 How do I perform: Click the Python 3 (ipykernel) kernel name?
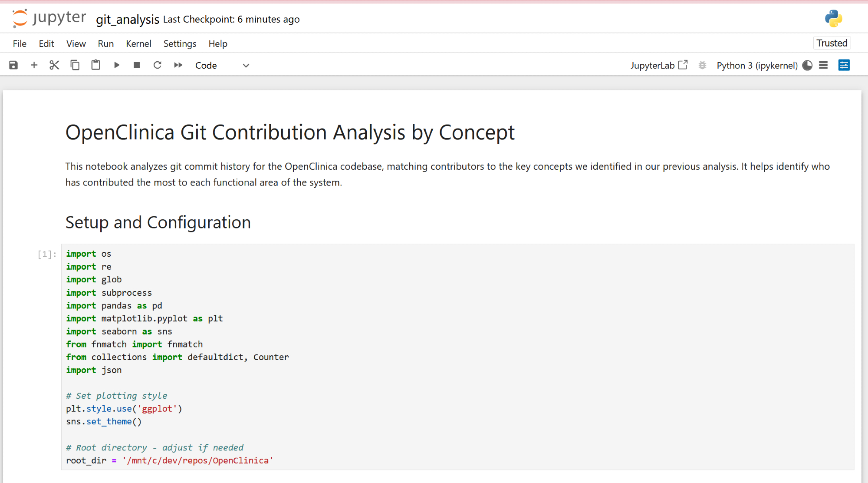757,66
